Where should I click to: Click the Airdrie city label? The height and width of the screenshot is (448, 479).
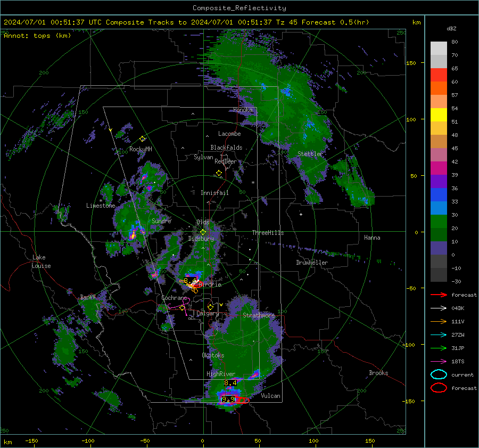[210, 284]
